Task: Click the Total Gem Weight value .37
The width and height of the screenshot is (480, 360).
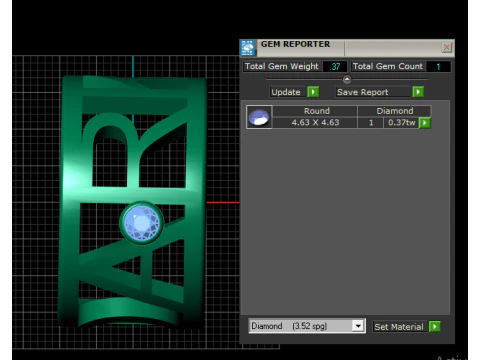Action: pyautogui.click(x=335, y=67)
